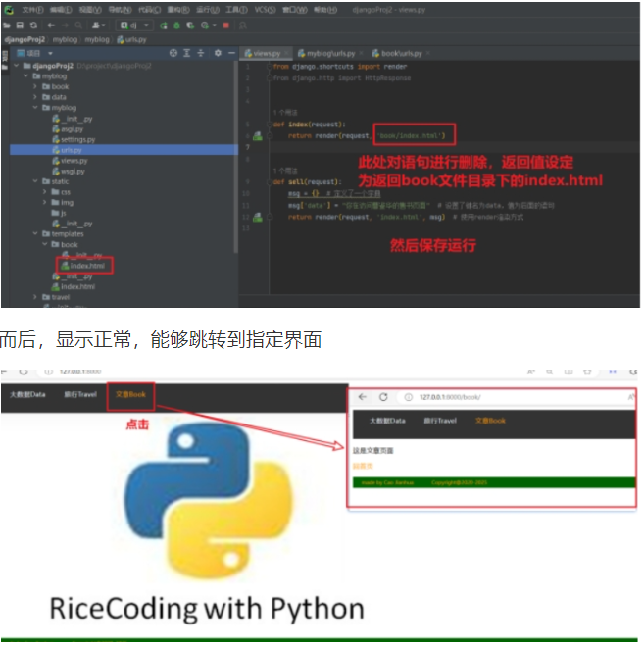Click the PyCharm logo icon in the title bar

click(x=9, y=10)
